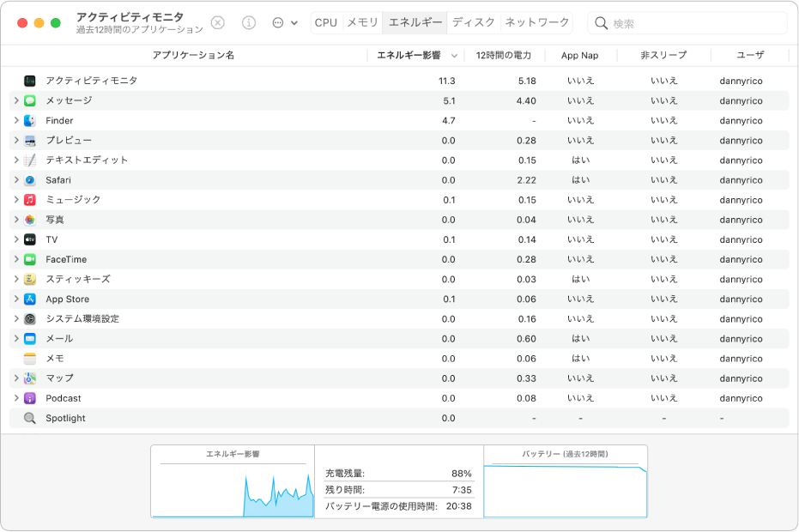The image size is (799, 532).
Task: Click the 検索 search field
Action: pyautogui.click(x=687, y=23)
